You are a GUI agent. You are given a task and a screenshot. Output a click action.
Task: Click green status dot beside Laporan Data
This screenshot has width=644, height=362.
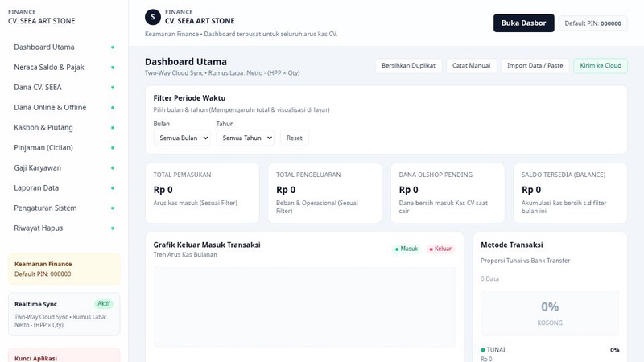coord(113,188)
